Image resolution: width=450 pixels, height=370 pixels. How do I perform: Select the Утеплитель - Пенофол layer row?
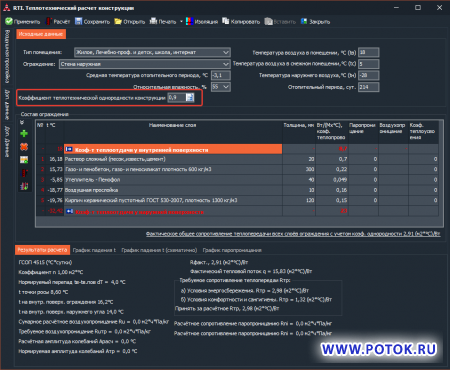pyautogui.click(x=237, y=180)
